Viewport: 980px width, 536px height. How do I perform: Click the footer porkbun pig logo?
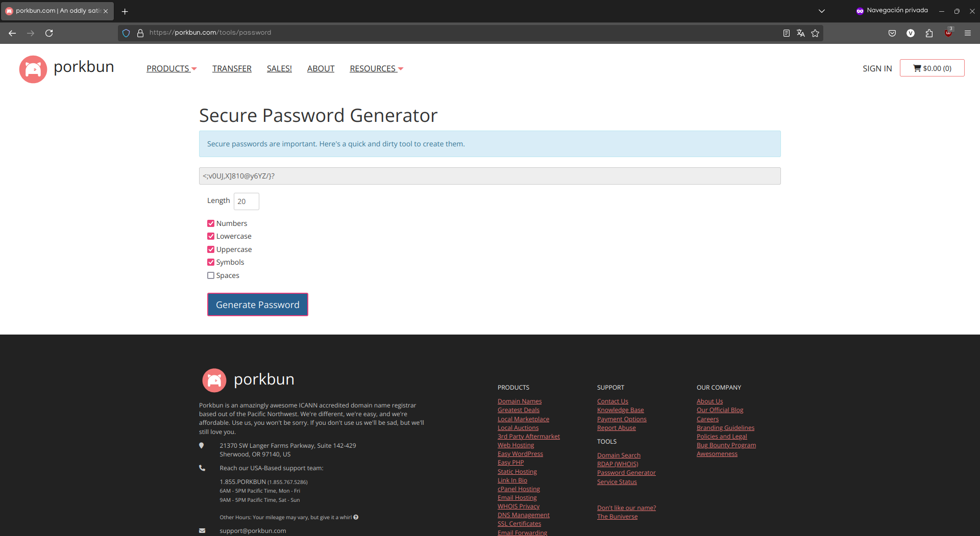pos(214,380)
